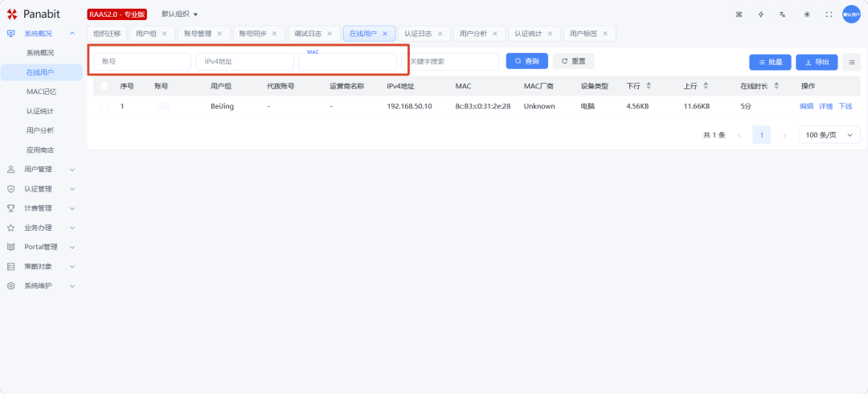Close the 用户分析 tab
Screen dimensions: 868x394
coord(495,34)
